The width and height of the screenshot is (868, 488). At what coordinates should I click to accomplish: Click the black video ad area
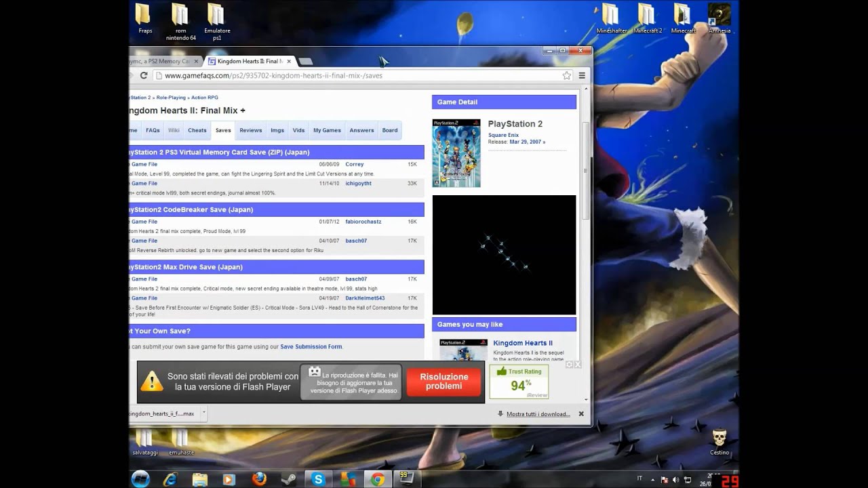coord(504,255)
